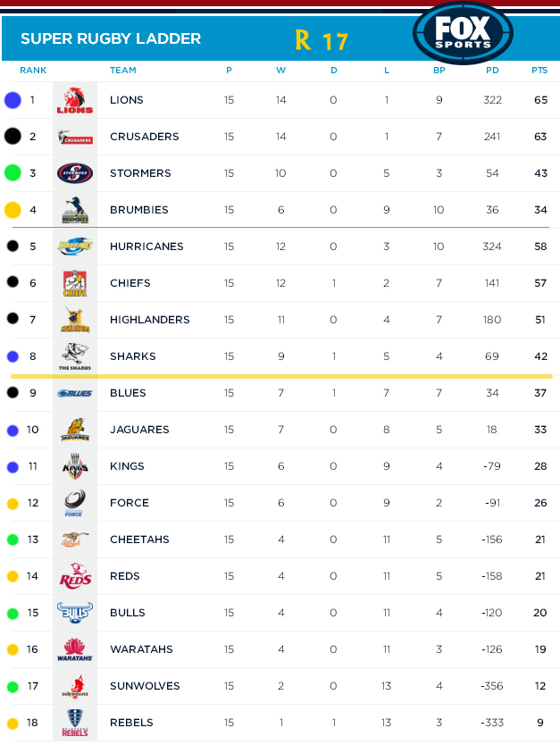Sort ladder by RANK column header
The height and width of the screenshot is (745, 560).
[x=33, y=70]
